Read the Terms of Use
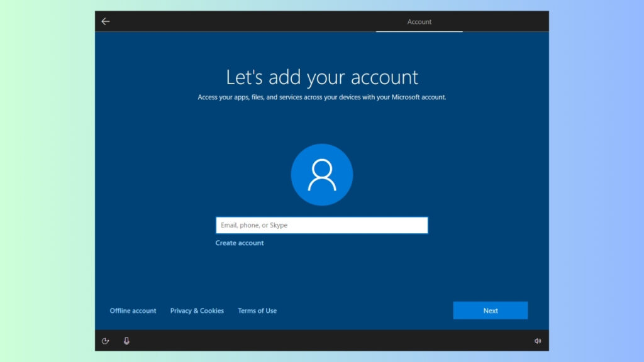 [257, 310]
